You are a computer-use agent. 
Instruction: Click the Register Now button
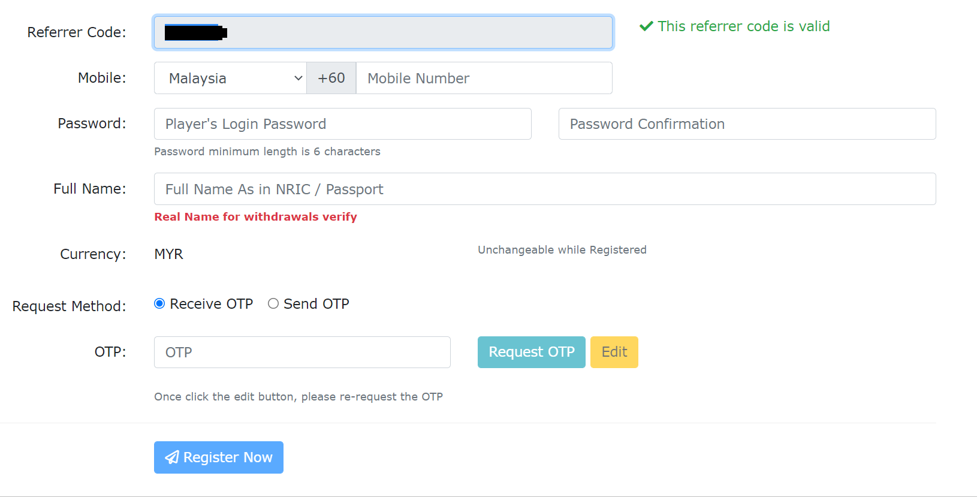pos(219,457)
